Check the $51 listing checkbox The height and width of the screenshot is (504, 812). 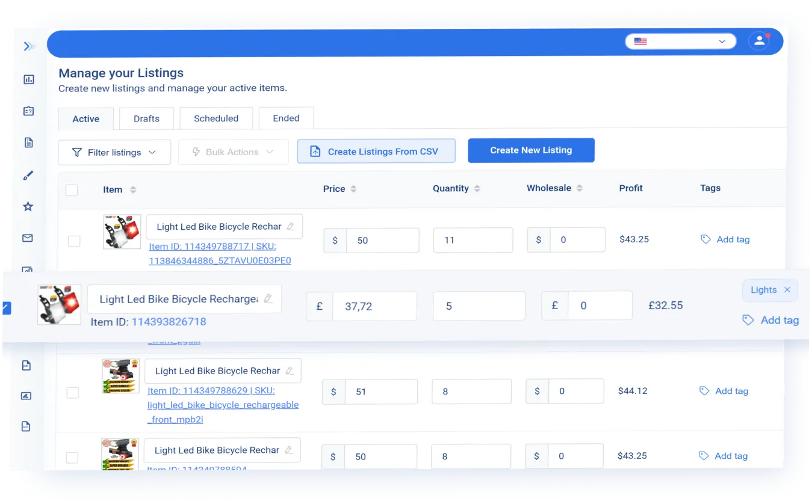[x=72, y=393]
